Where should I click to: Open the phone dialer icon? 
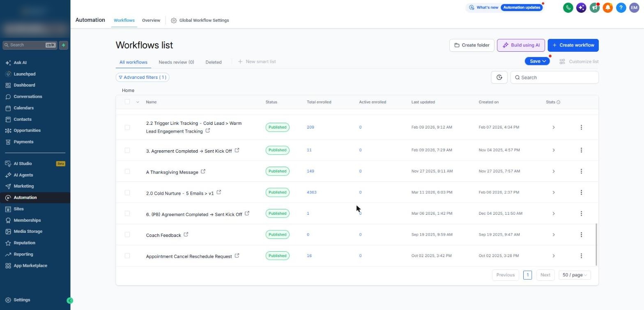click(568, 7)
